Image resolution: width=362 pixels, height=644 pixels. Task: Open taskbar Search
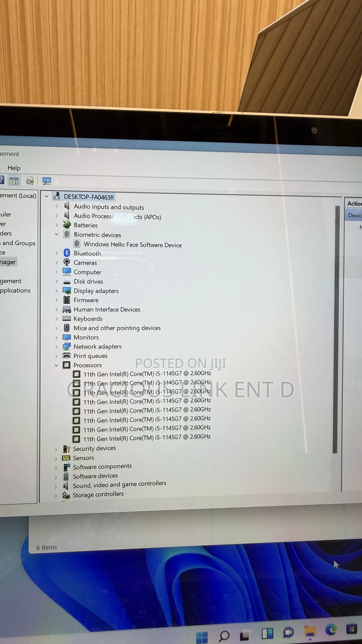pos(224,636)
